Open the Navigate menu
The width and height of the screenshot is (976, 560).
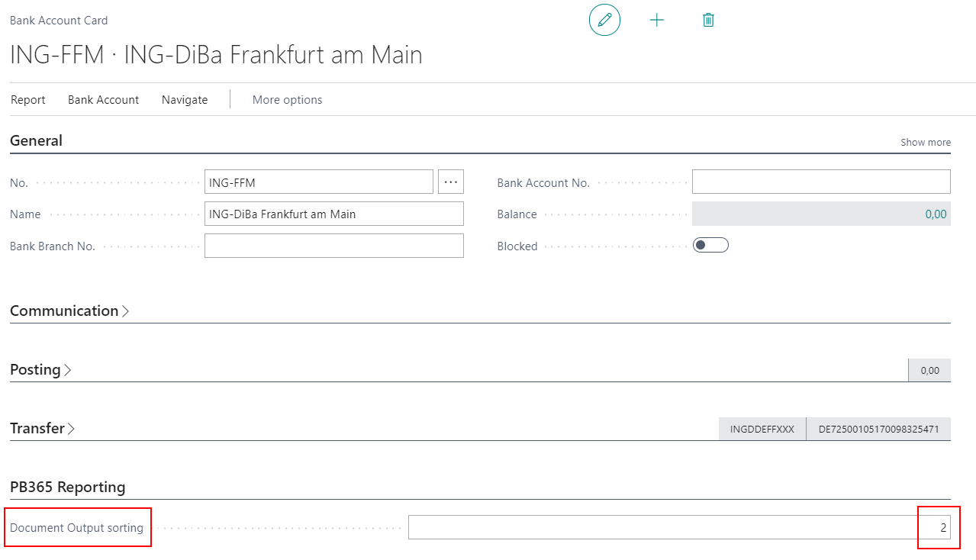pyautogui.click(x=185, y=100)
